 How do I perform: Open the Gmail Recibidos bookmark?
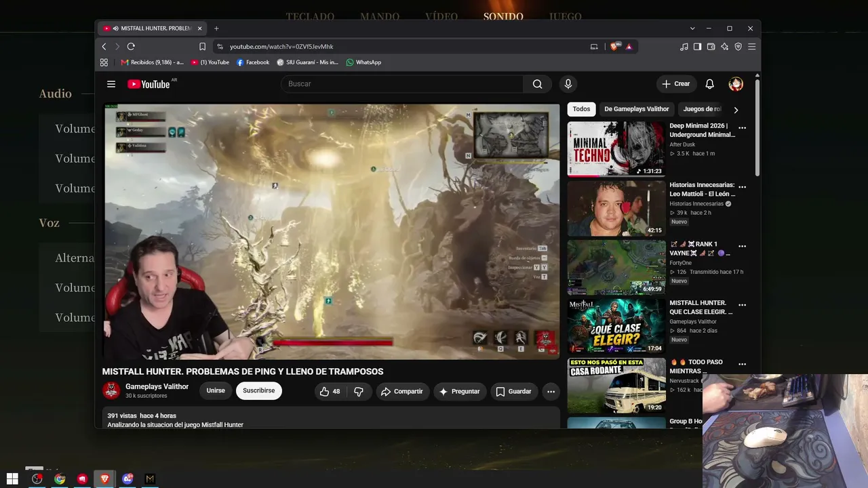point(152,62)
